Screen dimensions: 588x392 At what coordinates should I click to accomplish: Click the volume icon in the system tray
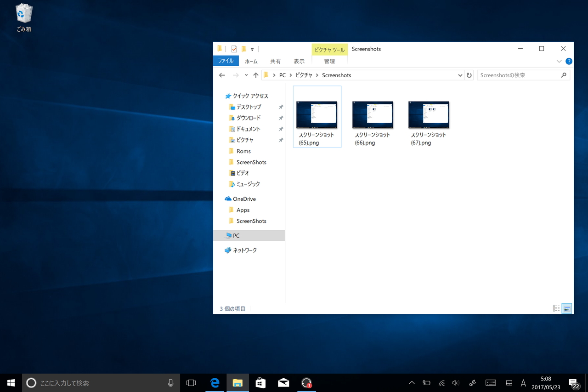(455, 382)
